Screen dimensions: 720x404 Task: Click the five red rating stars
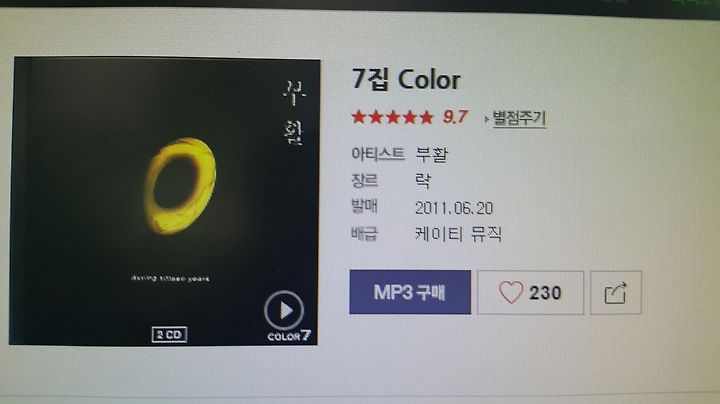(x=393, y=117)
